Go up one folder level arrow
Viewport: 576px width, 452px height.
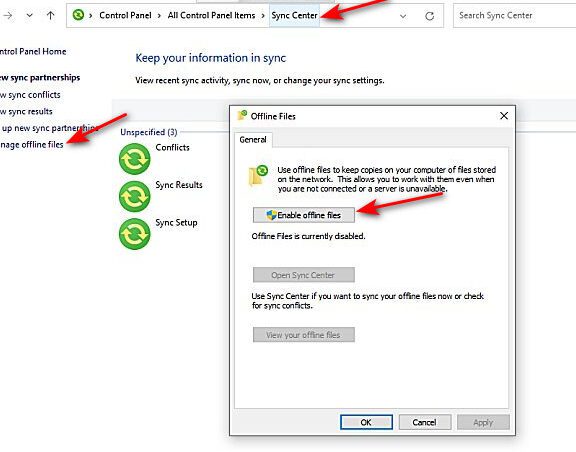pyautogui.click(x=51, y=15)
